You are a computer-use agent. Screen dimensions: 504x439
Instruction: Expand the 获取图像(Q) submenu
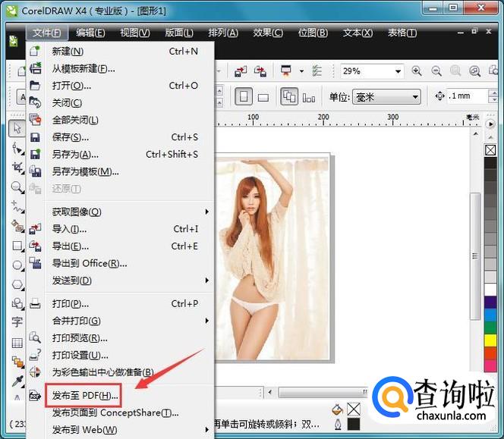(207, 212)
